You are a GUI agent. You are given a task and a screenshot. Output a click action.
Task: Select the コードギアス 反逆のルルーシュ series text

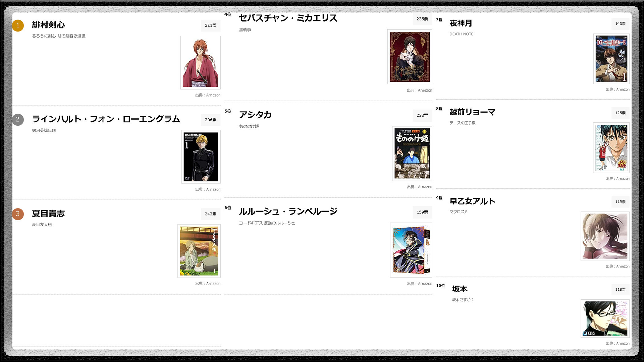267,223
